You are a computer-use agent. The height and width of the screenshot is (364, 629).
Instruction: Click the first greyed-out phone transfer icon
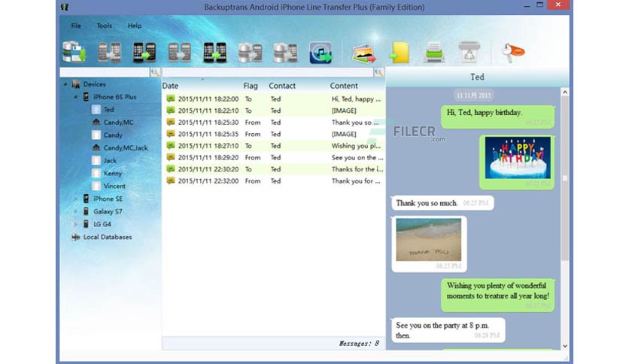pyautogui.click(x=110, y=52)
